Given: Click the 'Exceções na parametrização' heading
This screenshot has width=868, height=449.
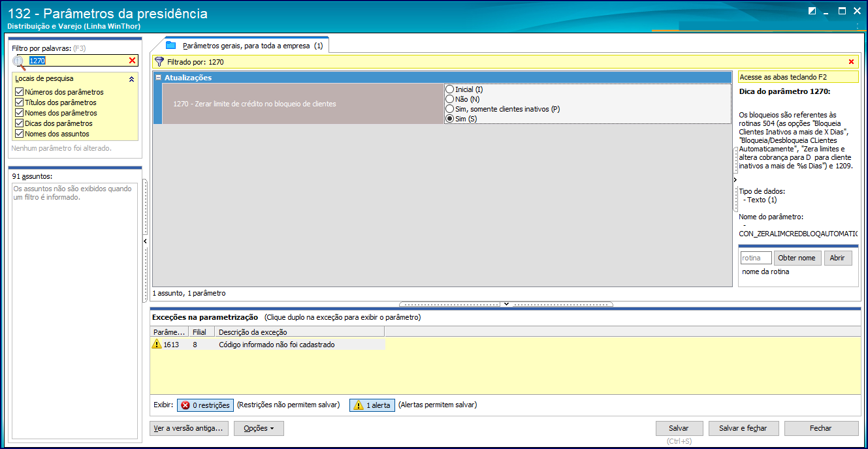Looking at the screenshot, I should pos(205,317).
